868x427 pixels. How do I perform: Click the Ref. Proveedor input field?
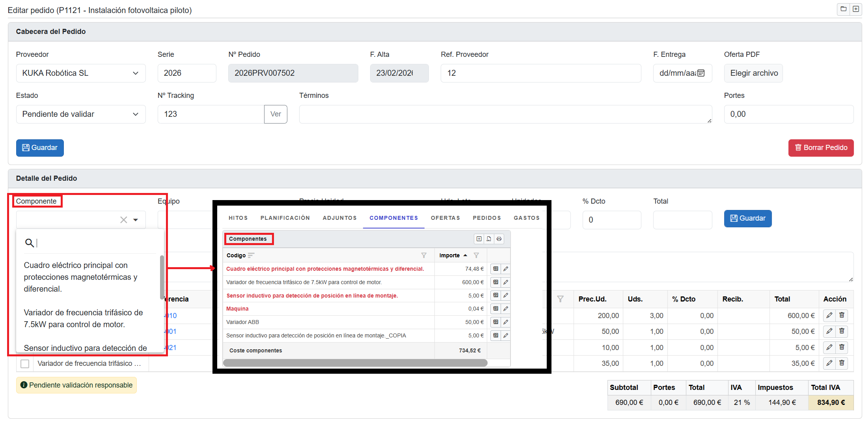pyautogui.click(x=540, y=73)
